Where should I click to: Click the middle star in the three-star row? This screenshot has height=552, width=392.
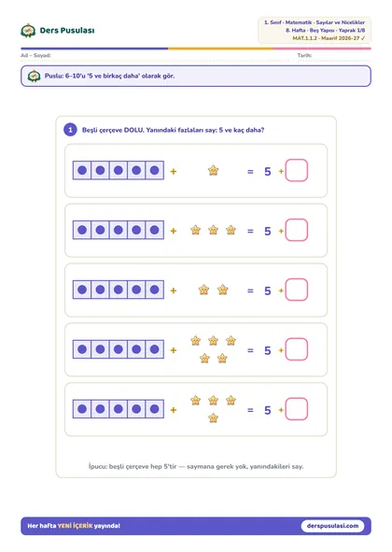click(213, 231)
